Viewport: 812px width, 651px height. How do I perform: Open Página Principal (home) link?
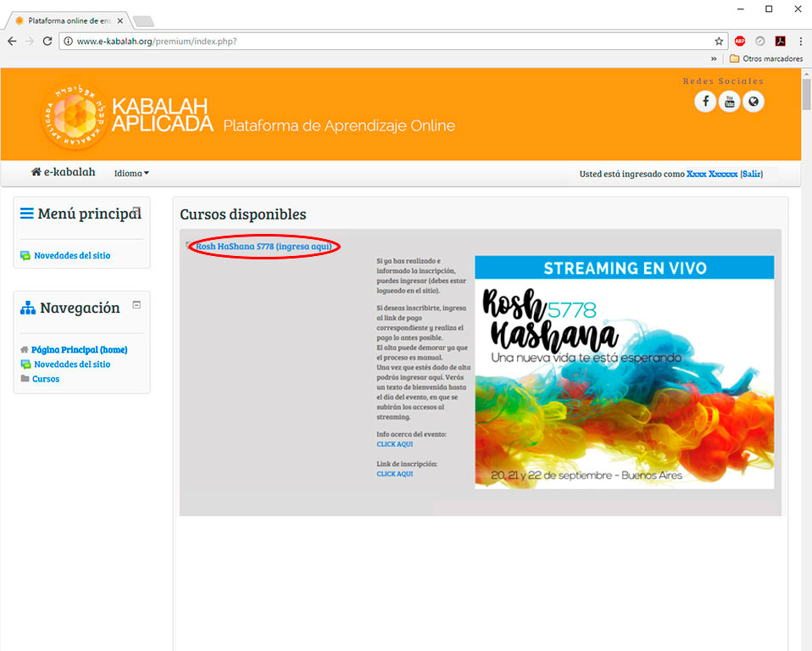pos(79,349)
